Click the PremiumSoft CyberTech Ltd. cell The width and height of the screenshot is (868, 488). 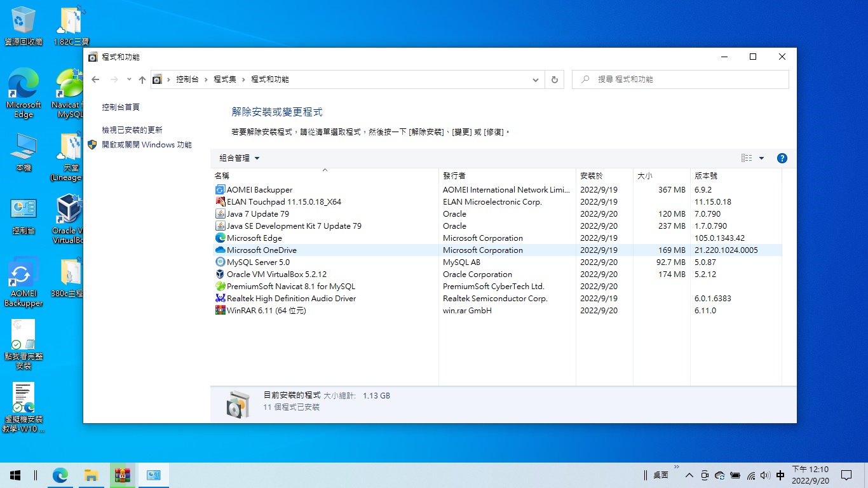(494, 287)
